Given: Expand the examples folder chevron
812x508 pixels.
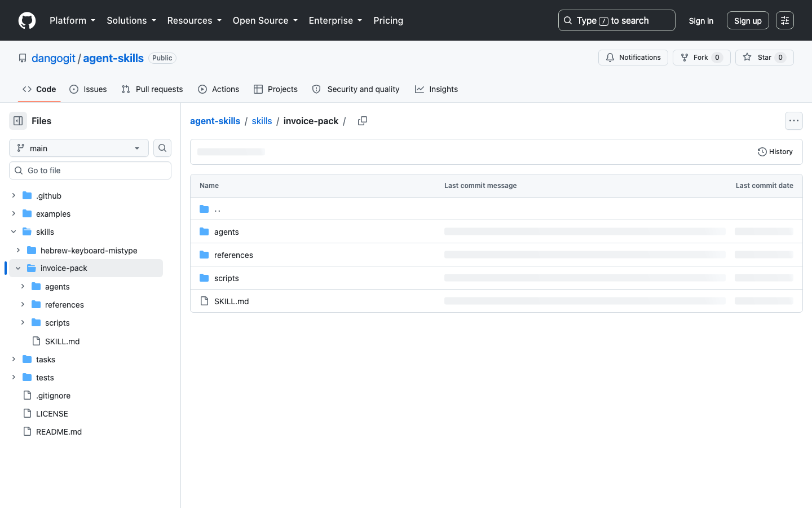Looking at the screenshot, I should click(x=14, y=214).
